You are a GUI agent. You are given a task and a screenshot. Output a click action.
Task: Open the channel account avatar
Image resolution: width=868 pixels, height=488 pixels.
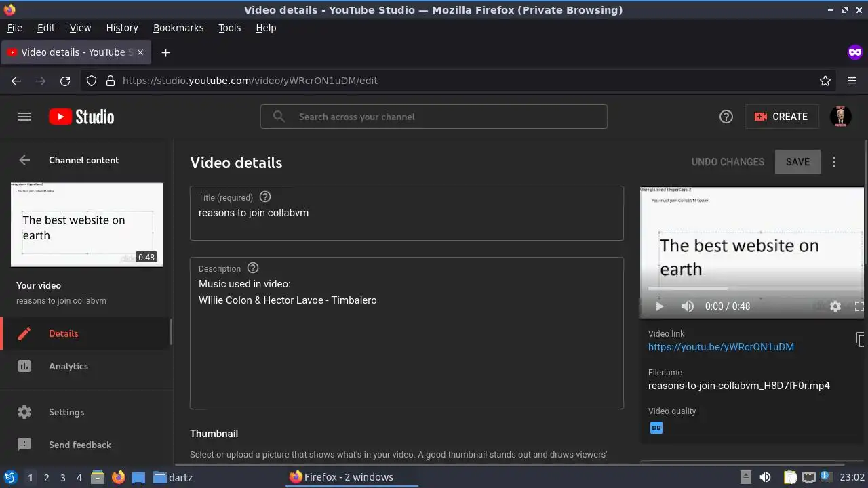point(841,117)
